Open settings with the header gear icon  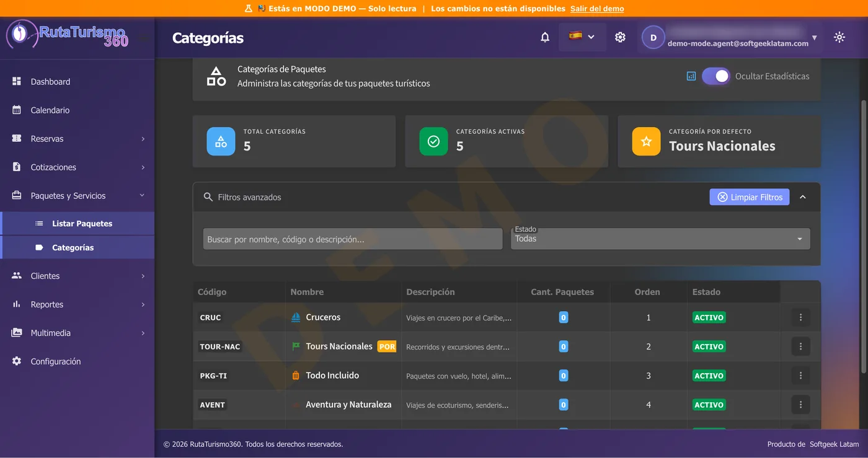pos(620,38)
